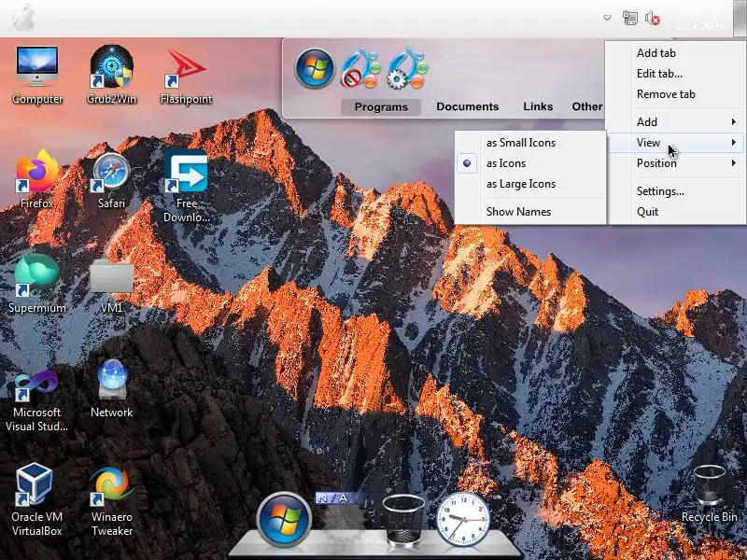Select Remove tab from the menu

pos(675,94)
